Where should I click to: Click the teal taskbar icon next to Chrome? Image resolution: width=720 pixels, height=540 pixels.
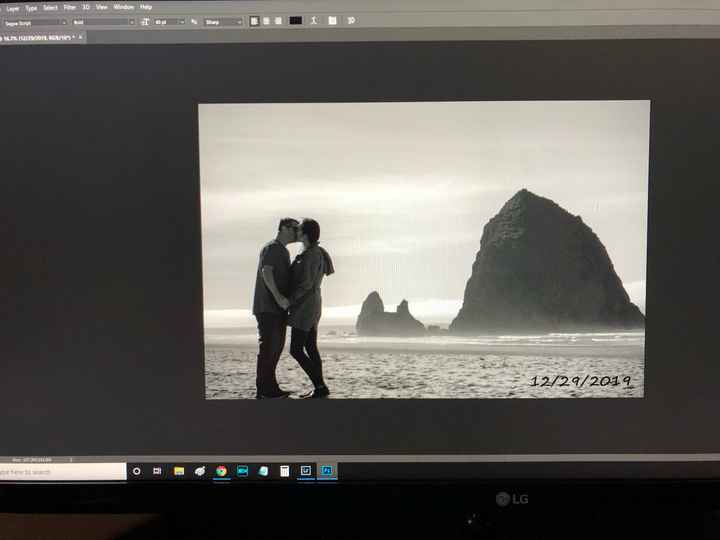pyautogui.click(x=242, y=471)
